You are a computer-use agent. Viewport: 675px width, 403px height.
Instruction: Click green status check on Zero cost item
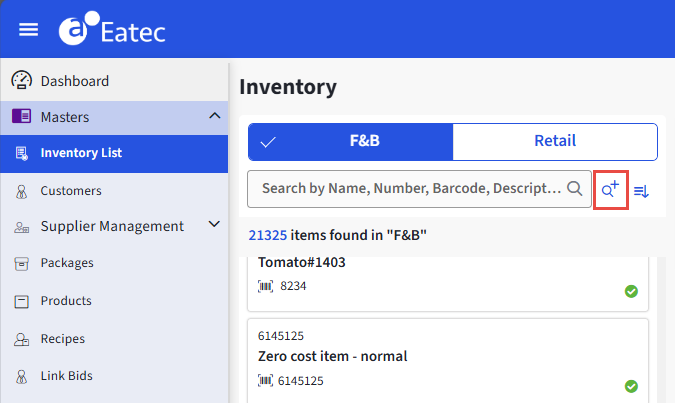[631, 386]
